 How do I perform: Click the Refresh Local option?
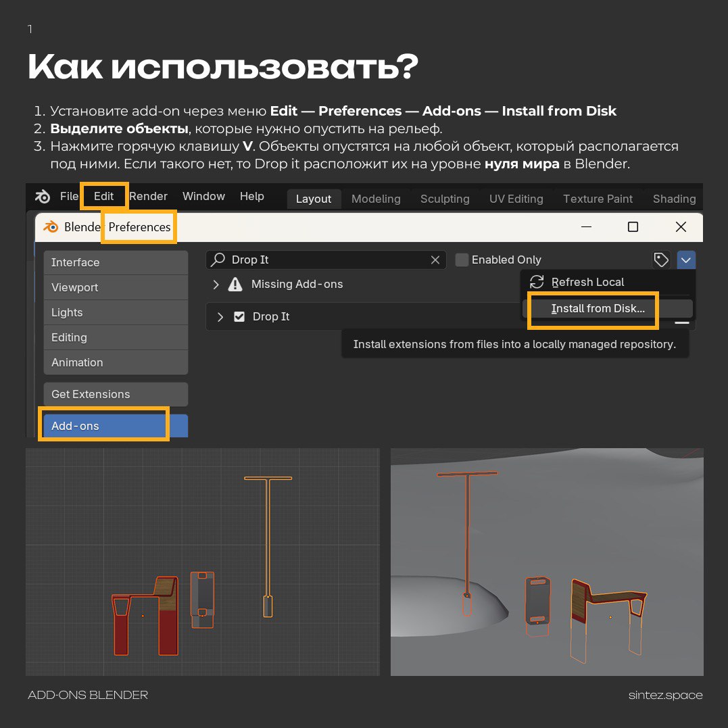[x=587, y=282]
